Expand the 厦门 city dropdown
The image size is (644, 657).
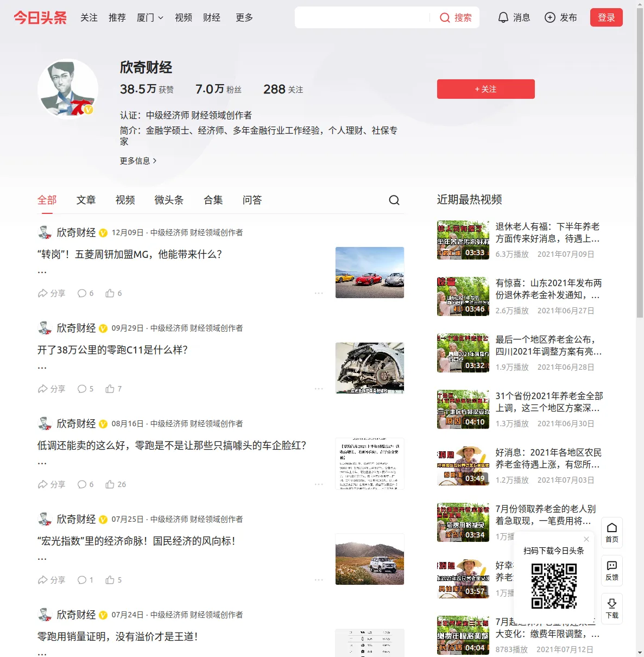[x=150, y=17]
